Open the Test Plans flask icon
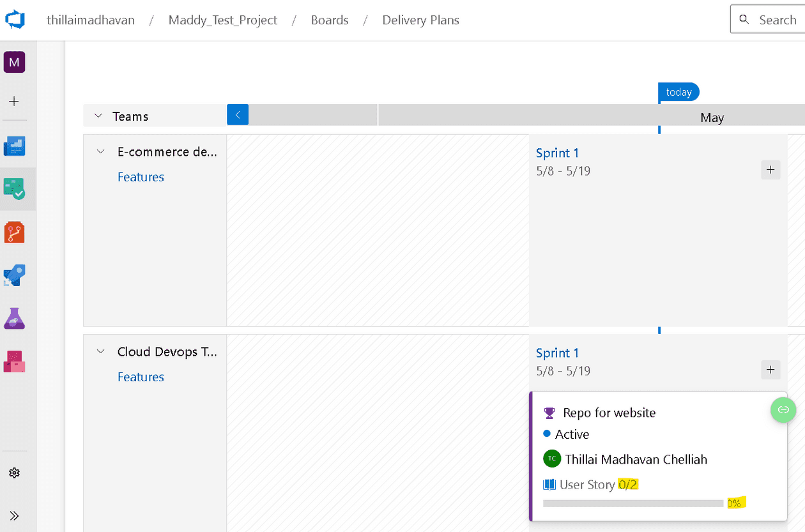Screen dimensions: 805x532 [14, 318]
